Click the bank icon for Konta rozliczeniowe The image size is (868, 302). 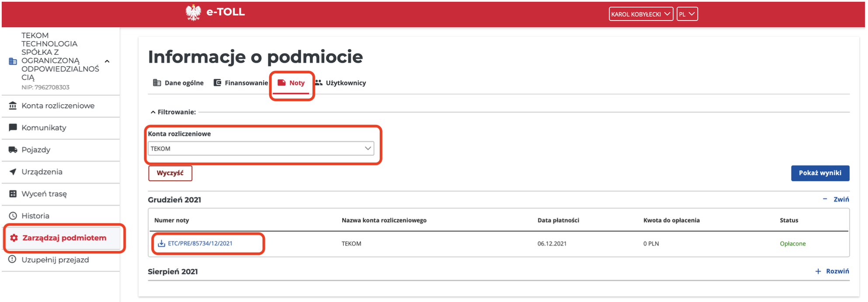point(13,105)
